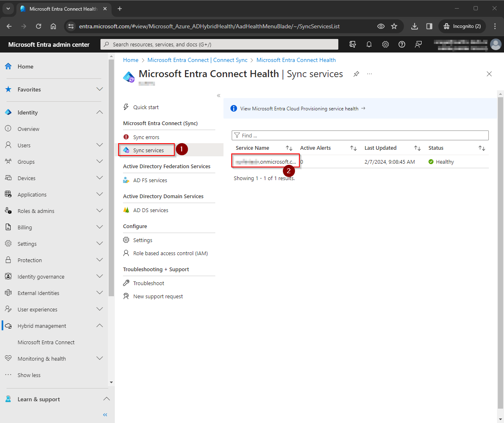The height and width of the screenshot is (423, 504).
Task: Click the browser address bar URL
Action: pyautogui.click(x=209, y=26)
